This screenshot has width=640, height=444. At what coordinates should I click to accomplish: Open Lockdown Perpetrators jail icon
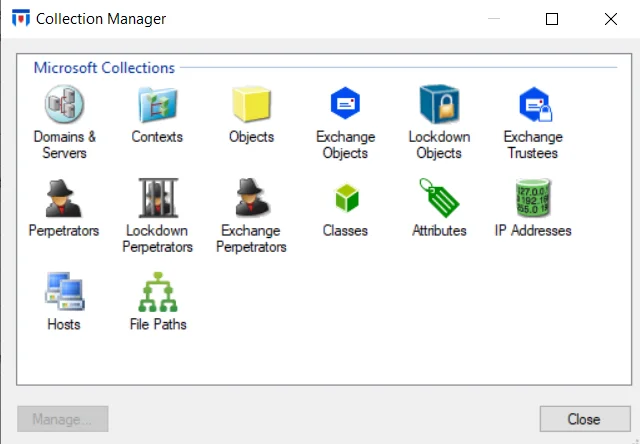click(x=158, y=198)
